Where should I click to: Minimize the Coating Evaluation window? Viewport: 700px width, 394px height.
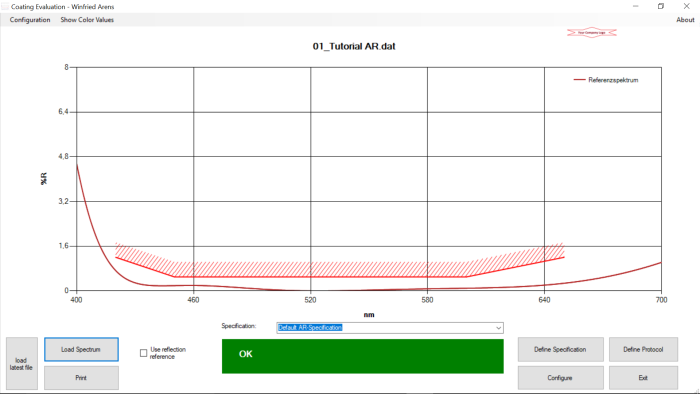(x=635, y=6)
